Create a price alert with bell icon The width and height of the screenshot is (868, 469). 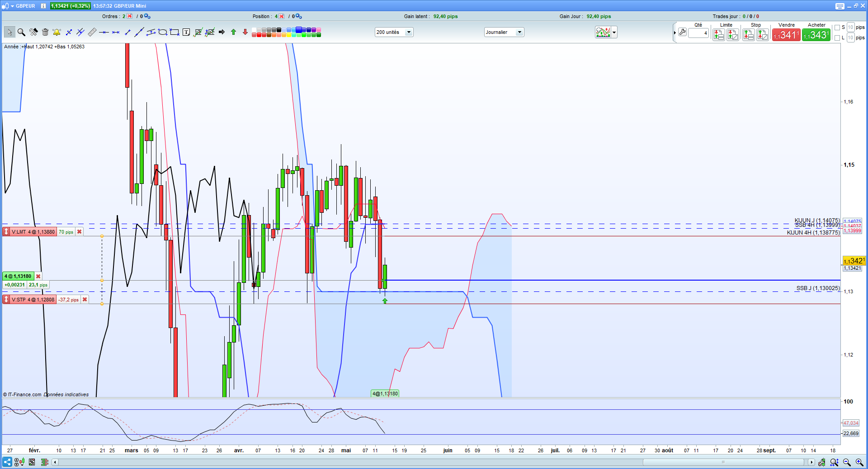click(57, 32)
